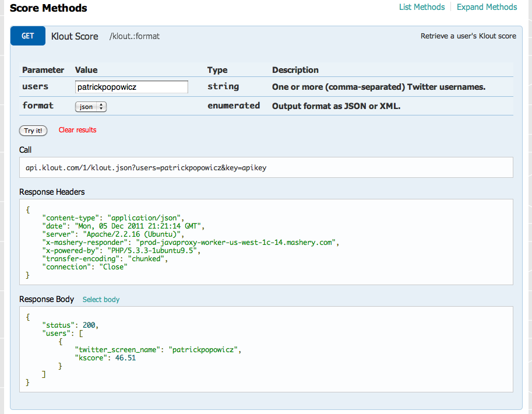
Task: Click "Retrieve a user's Klout score" text
Action: click(468, 36)
